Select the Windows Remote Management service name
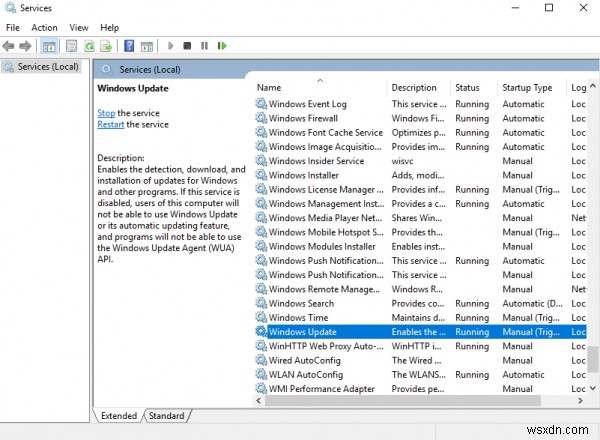The height and width of the screenshot is (440, 600). click(324, 289)
